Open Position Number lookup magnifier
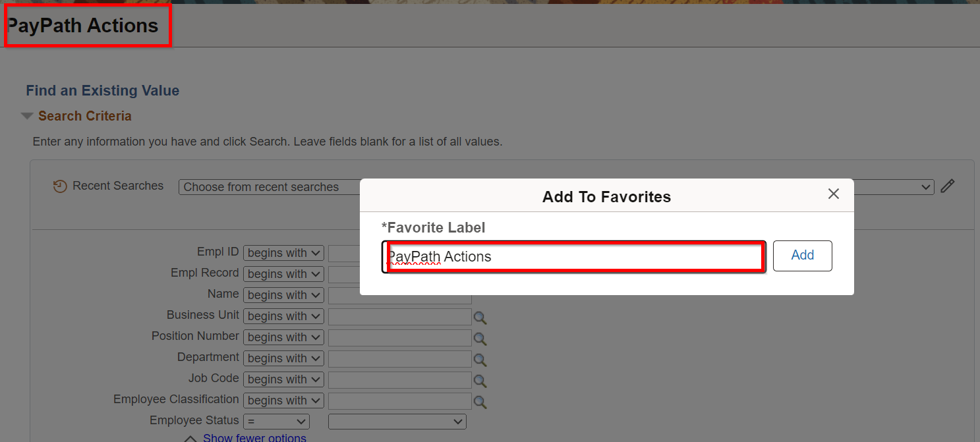The width and height of the screenshot is (980, 442). pos(480,339)
